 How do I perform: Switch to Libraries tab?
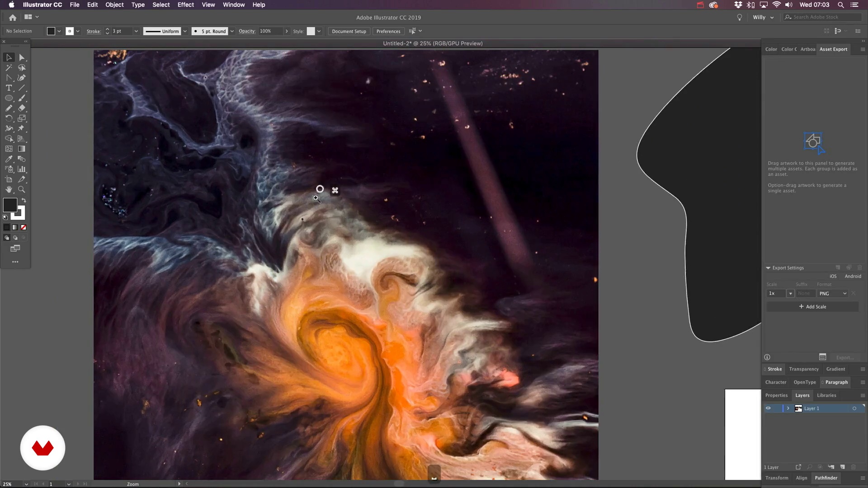pyautogui.click(x=826, y=395)
